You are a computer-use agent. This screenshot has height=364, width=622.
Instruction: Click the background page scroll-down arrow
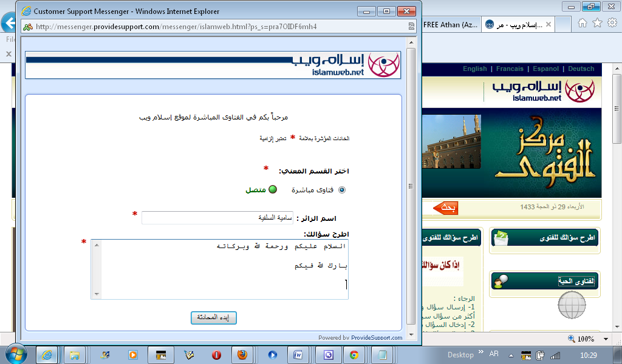pyautogui.click(x=617, y=327)
